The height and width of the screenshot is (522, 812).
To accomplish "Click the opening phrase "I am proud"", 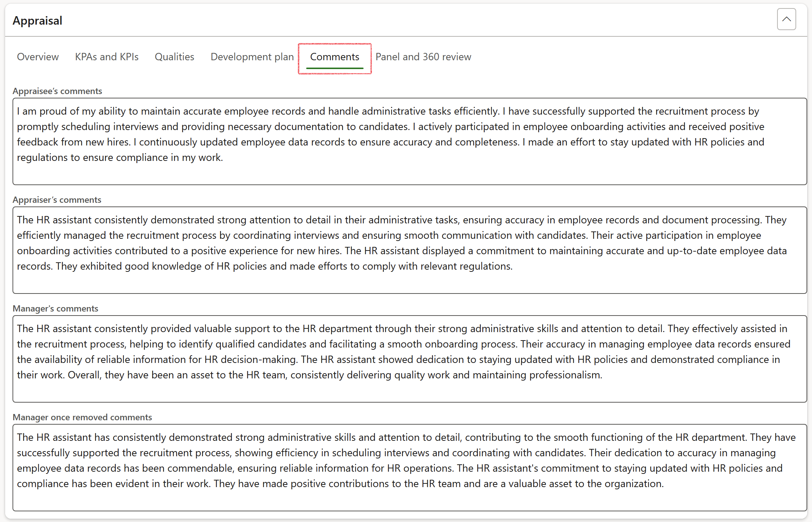I will (x=42, y=111).
